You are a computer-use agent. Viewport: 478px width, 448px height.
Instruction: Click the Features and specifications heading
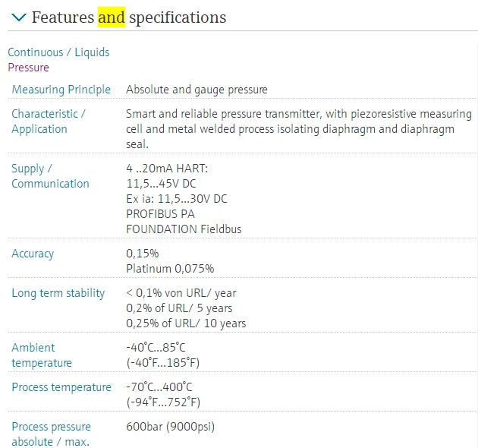129,17
